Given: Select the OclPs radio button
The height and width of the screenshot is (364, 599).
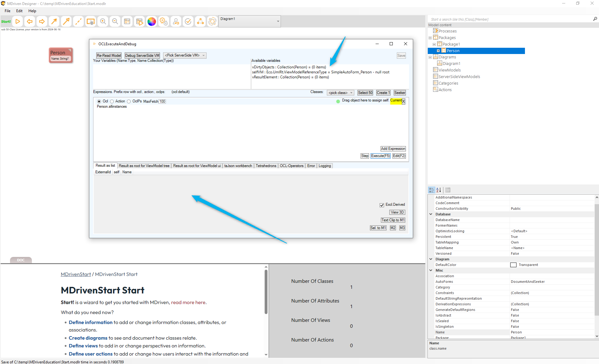Looking at the screenshot, I should [x=129, y=101].
